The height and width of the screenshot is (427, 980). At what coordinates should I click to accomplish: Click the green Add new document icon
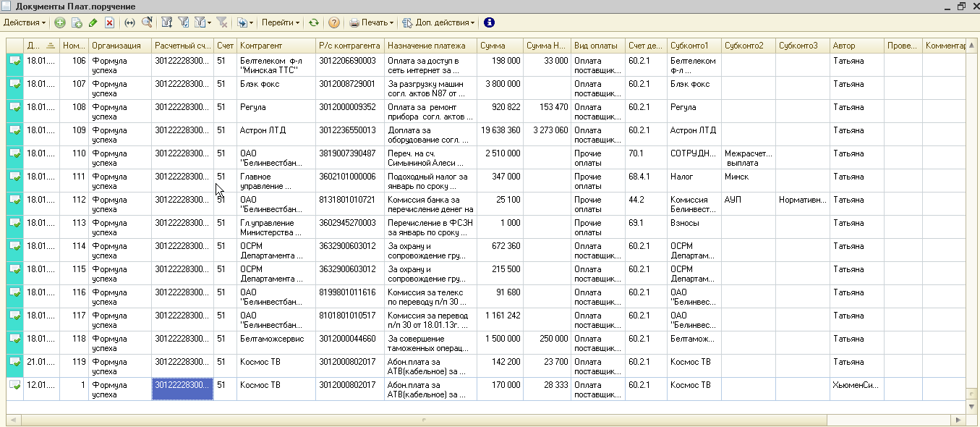tap(60, 22)
